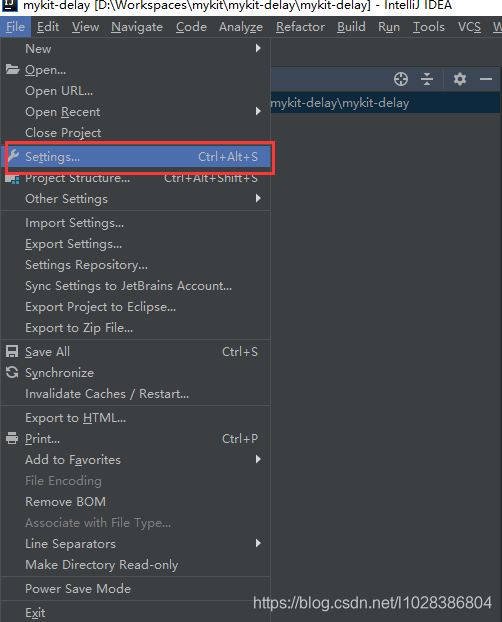Choose New from File menu
Screen dimensions: 502x622
click(136, 48)
